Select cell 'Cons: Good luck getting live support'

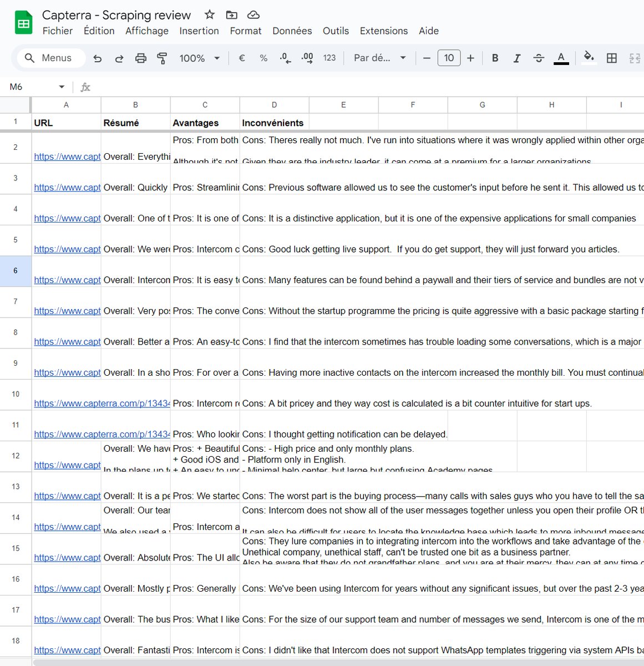[274, 240]
